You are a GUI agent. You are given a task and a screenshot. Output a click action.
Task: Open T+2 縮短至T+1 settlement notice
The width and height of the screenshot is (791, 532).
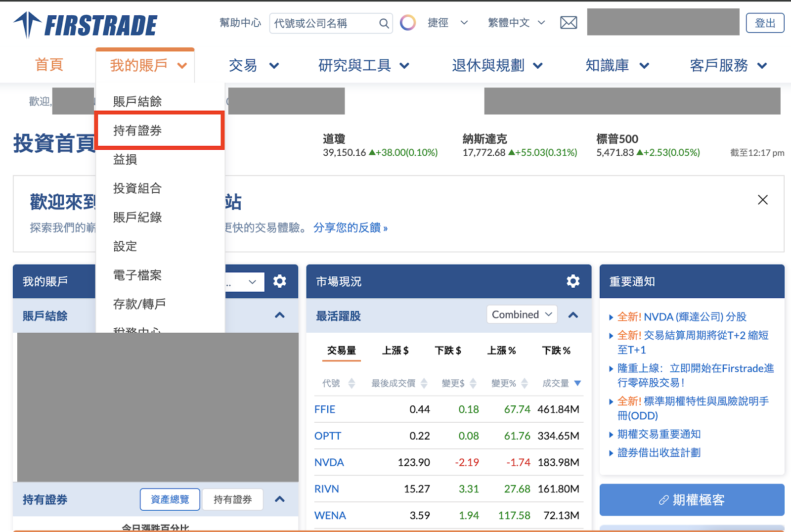click(x=693, y=342)
